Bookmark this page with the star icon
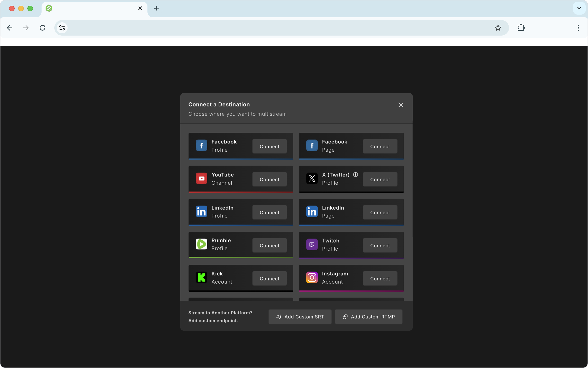Screen dimensions: 588x368 point(498,28)
